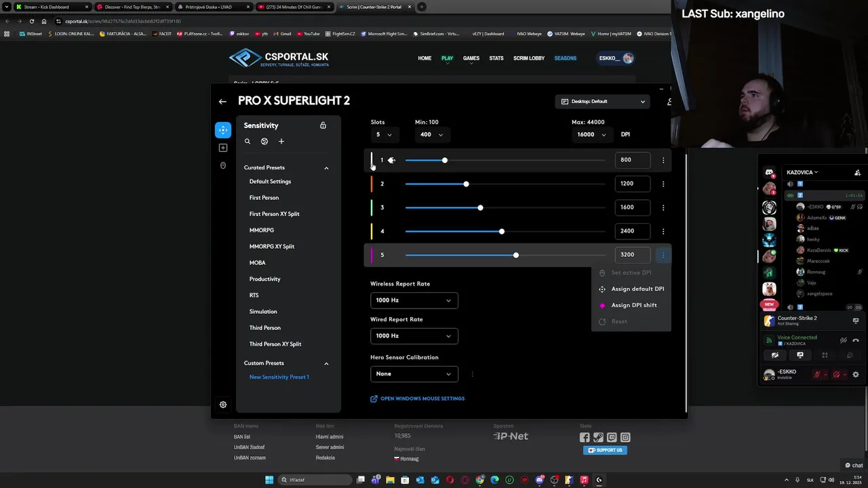This screenshot has width=868, height=488.
Task: Open SCRIM LOBBY in CSPortal navigation
Action: (529, 58)
